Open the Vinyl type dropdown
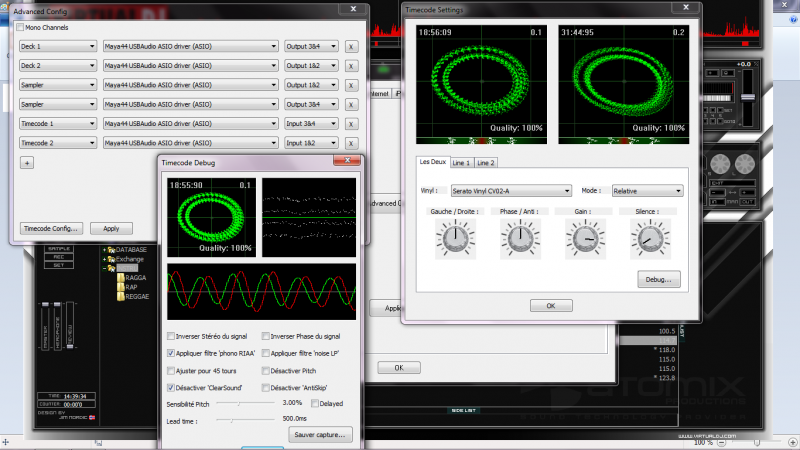This screenshot has height=450, width=800. 510,190
